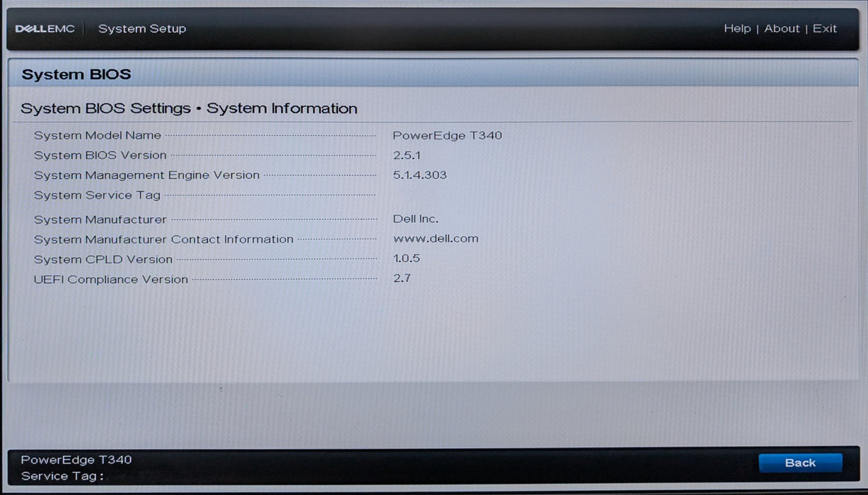The height and width of the screenshot is (495, 868).
Task: Select BIOS version value 2.5.1
Action: click(407, 156)
